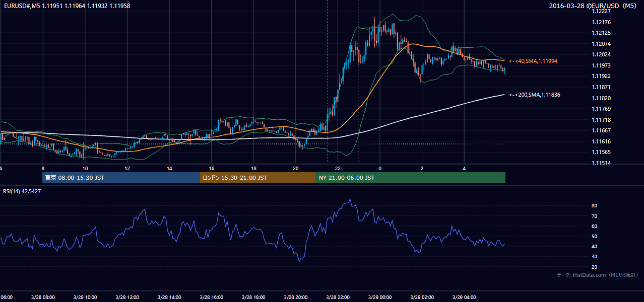Click price level 1.11565 on the axis
The height and width of the screenshot is (302, 644).
coord(602,152)
